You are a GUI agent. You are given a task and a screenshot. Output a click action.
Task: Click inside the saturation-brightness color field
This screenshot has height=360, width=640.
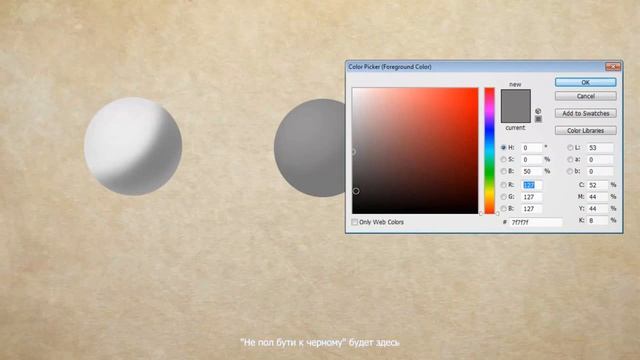point(415,150)
